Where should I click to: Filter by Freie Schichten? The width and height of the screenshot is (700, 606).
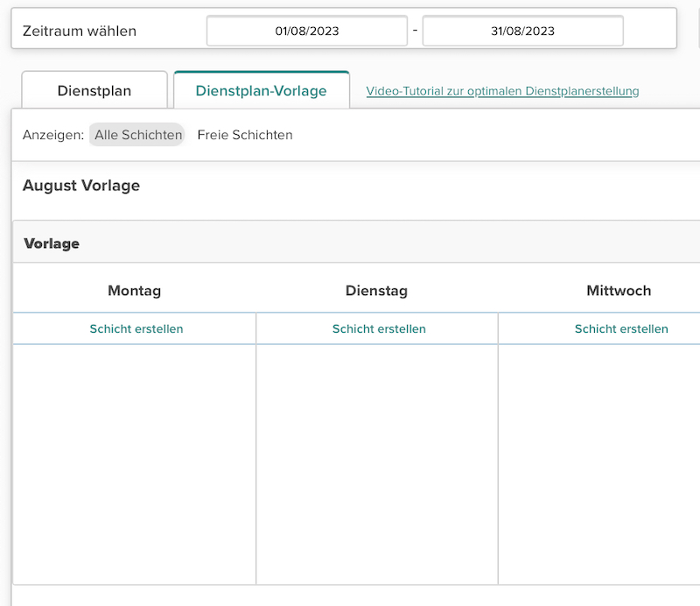click(245, 135)
